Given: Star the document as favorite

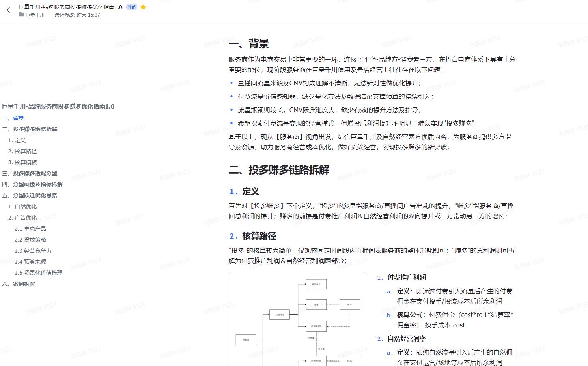Looking at the screenshot, I should pyautogui.click(x=143, y=7).
